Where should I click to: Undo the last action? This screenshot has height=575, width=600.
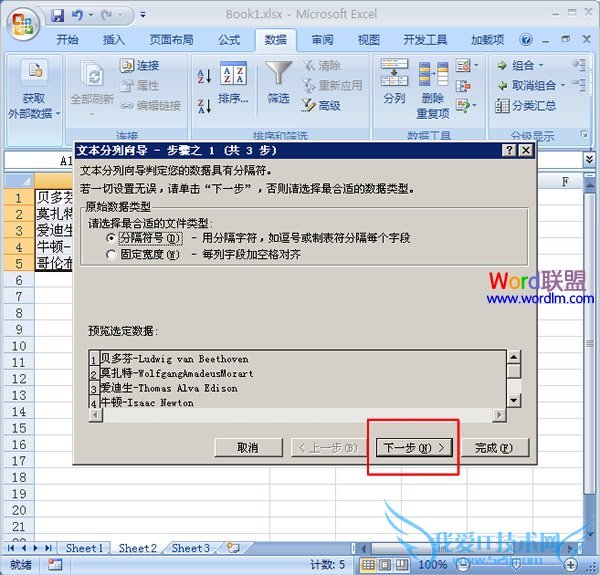click(77, 15)
